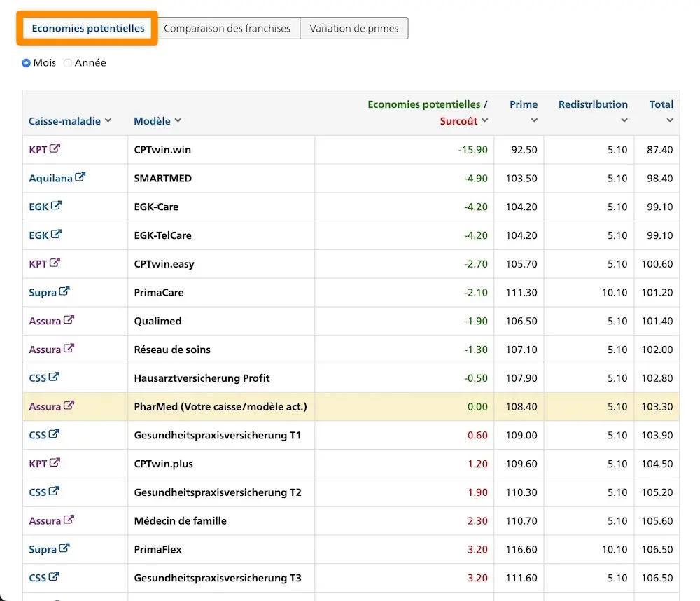This screenshot has height=601, width=700.
Task: Select the savings value "-4.90"
Action: [x=476, y=179]
